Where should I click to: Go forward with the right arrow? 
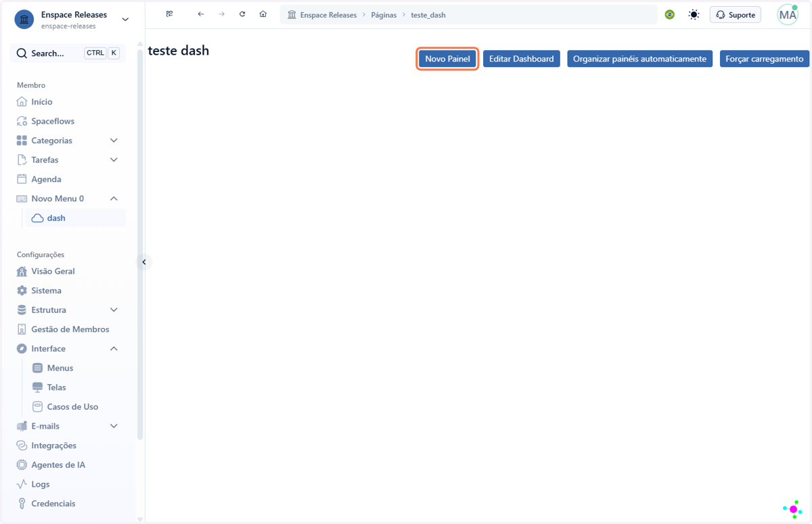click(221, 14)
